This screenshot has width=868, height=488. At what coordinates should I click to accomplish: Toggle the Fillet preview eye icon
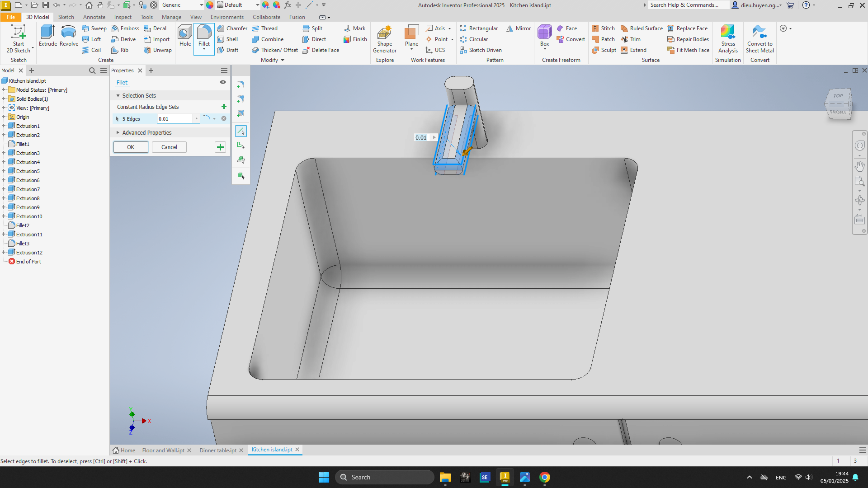[223, 82]
